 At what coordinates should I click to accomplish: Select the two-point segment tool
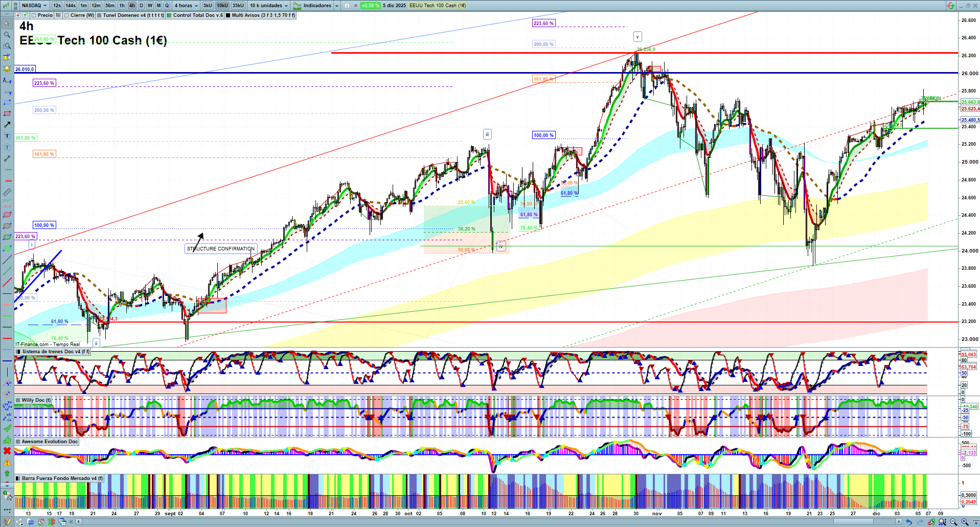pos(7,158)
